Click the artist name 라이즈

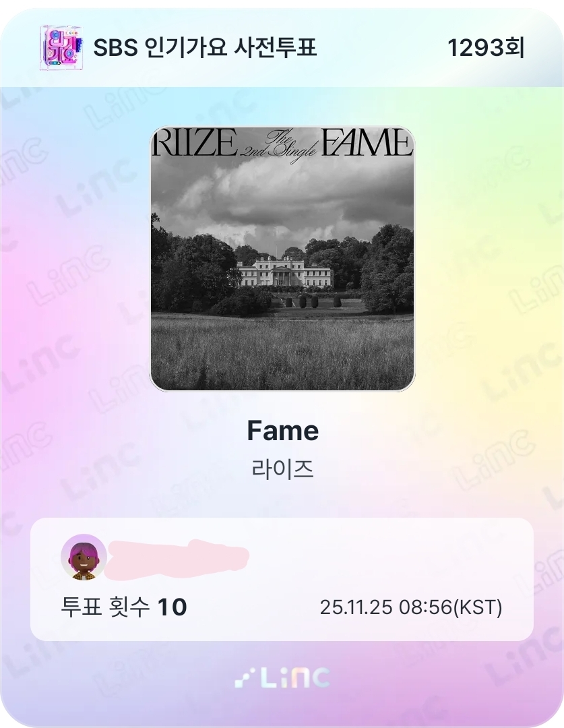click(282, 469)
